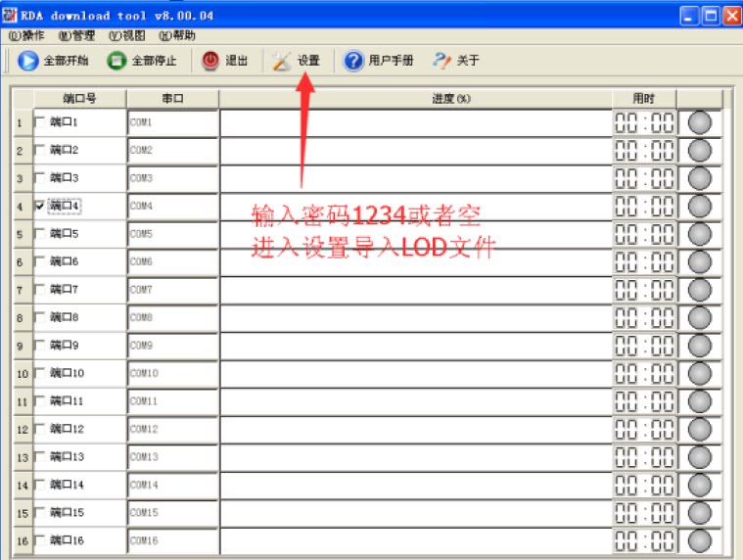The width and height of the screenshot is (743, 560).
Task: Enable the 端口9 checkbox
Action: 40,346
